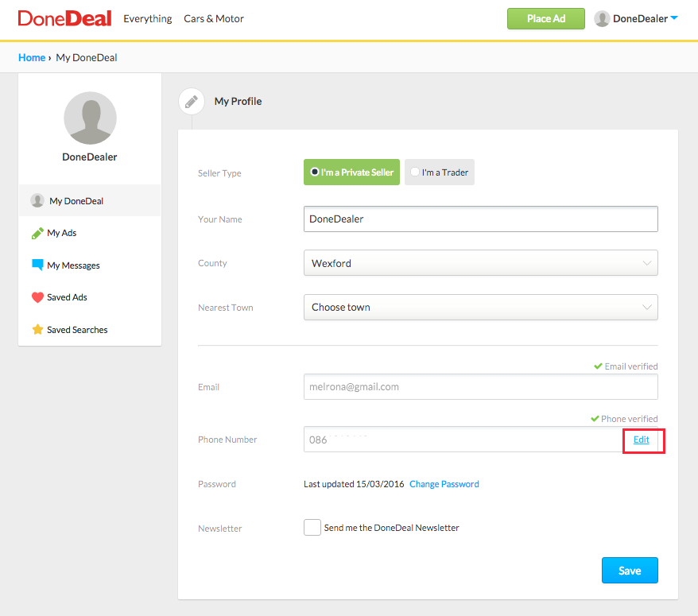Click the green Email verified checkmark
Screen dimensions: 698x616
(x=599, y=366)
